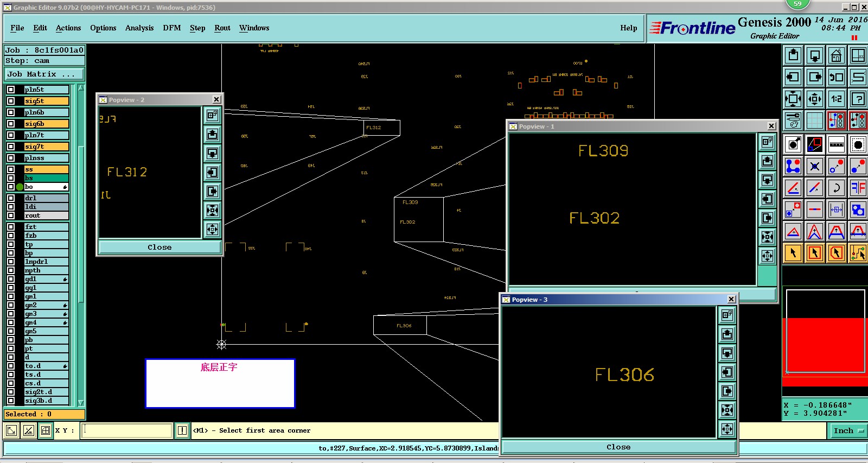Screen dimensions: 868x463
Task: Click the net selection arrow icon
Action: pyautogui.click(x=858, y=253)
